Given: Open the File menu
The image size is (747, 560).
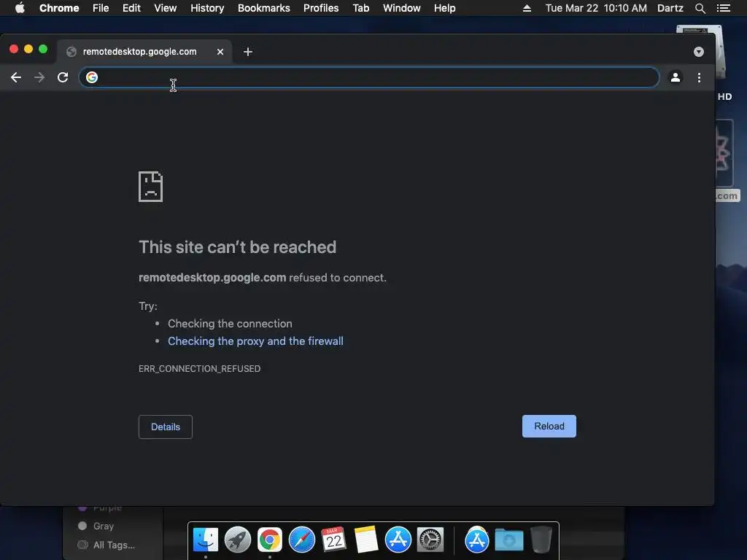Looking at the screenshot, I should (101, 8).
